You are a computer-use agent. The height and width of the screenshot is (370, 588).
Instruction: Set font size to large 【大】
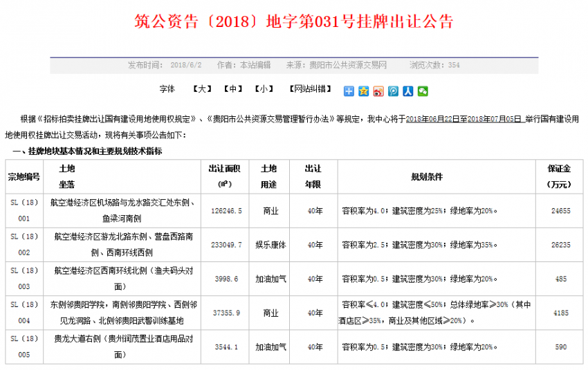tap(202, 89)
